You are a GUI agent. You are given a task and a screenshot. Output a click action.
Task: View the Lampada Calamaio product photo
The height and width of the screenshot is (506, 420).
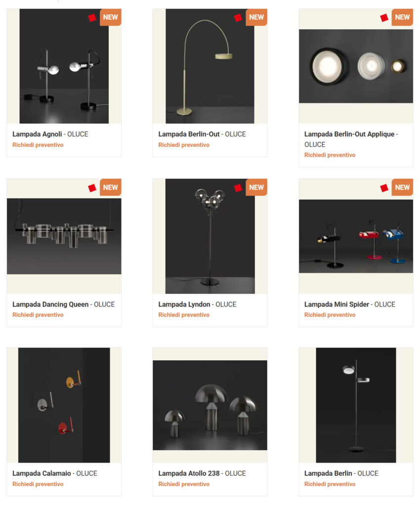(x=64, y=405)
